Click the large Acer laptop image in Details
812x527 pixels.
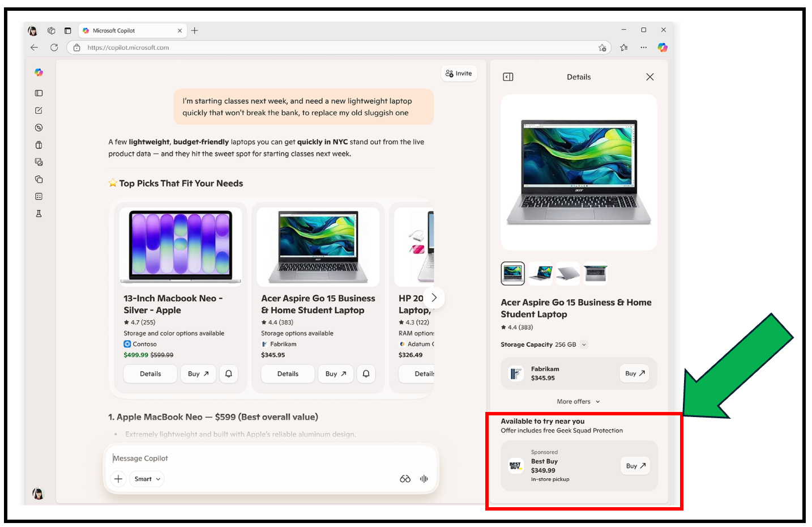579,172
